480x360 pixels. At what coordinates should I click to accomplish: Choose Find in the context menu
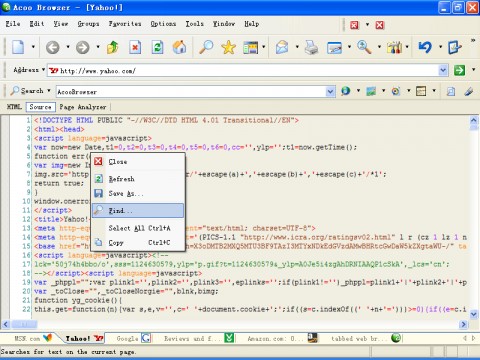[138, 211]
